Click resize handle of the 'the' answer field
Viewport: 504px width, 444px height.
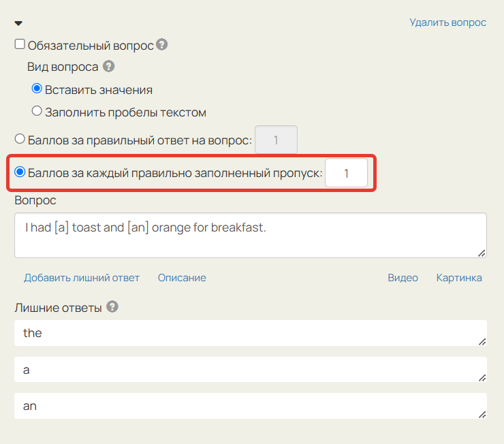click(482, 342)
